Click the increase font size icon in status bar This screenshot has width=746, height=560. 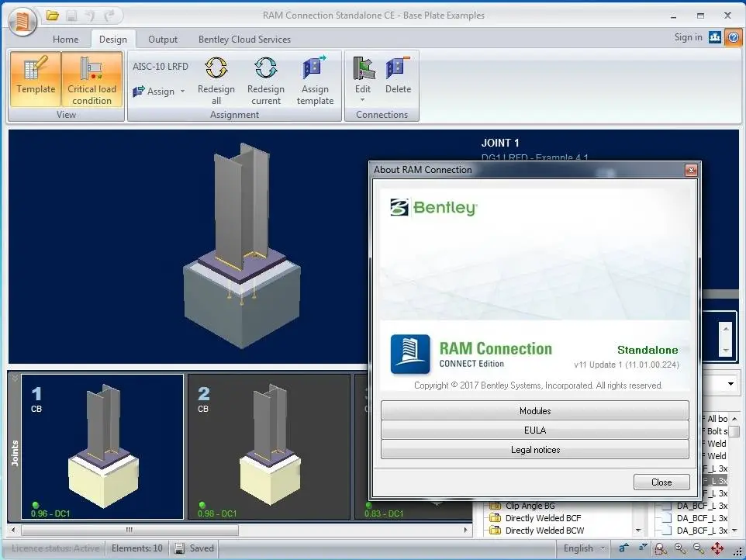(x=623, y=548)
